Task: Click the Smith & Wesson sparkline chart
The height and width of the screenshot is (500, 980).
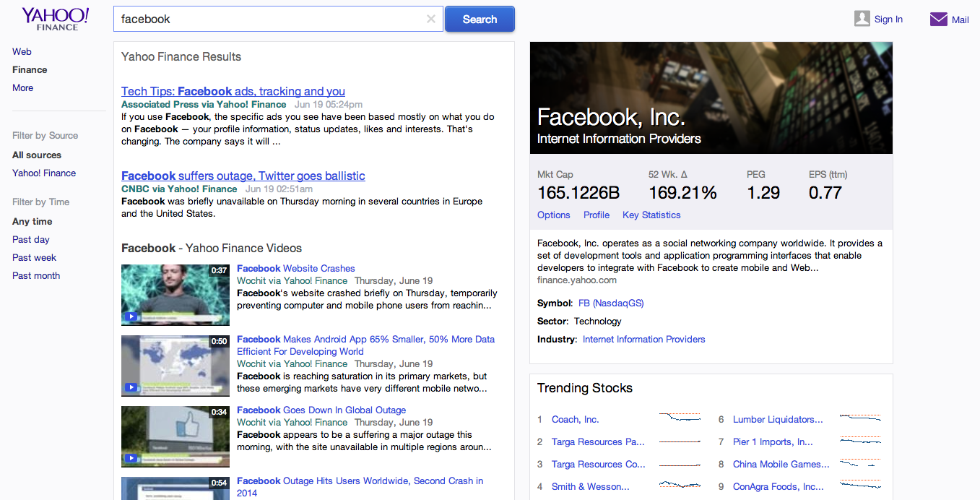Action: 680,484
